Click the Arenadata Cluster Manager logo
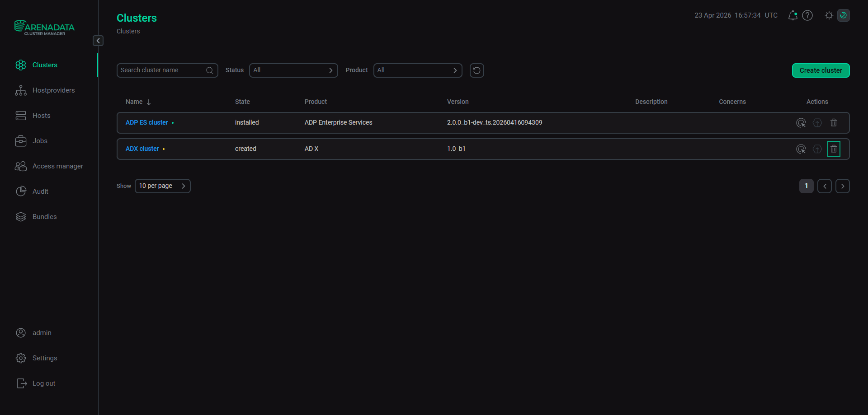This screenshot has width=868, height=415. [x=44, y=28]
